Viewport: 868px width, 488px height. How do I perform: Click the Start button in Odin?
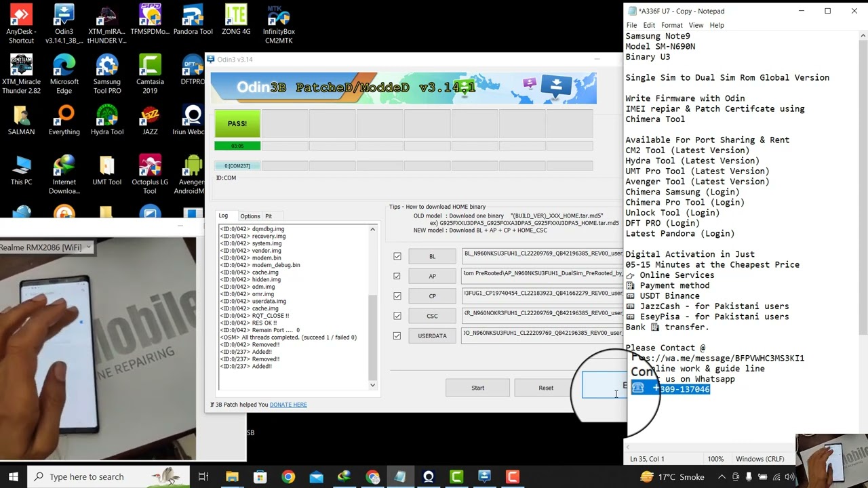[x=478, y=388]
